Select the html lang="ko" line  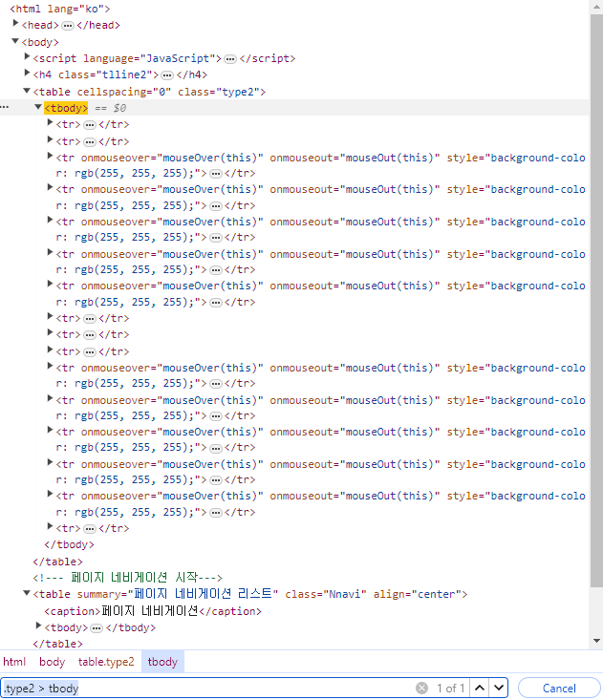pyautogui.click(x=60, y=9)
